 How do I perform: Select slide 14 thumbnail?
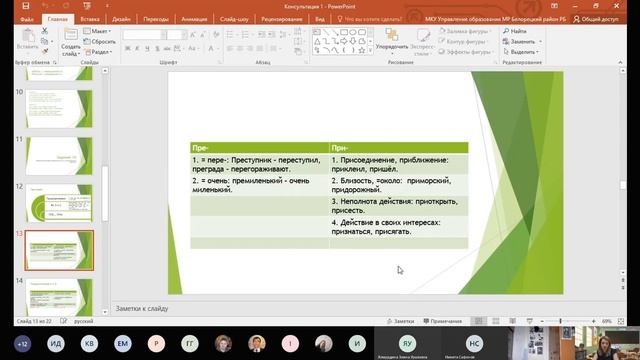pos(59,297)
